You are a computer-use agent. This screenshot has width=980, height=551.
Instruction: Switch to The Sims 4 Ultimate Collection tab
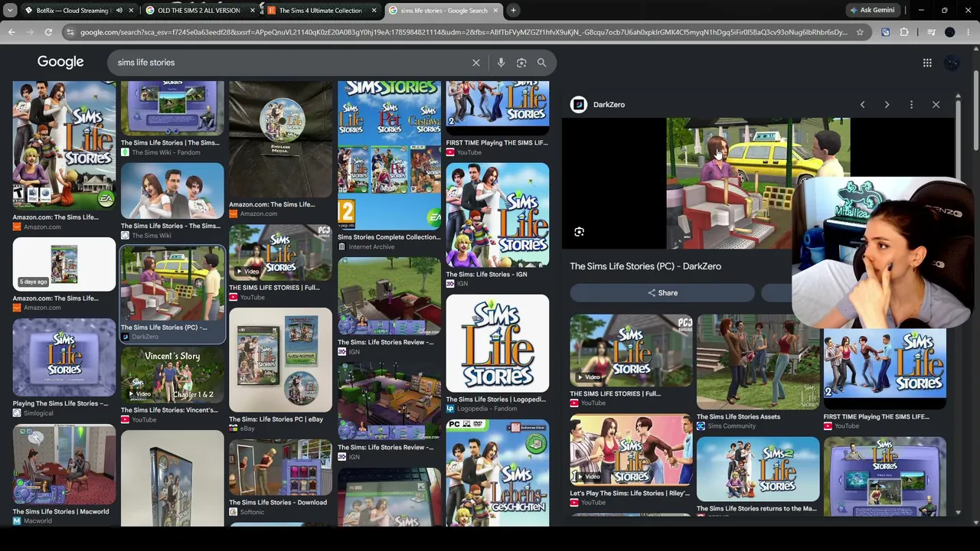click(320, 11)
